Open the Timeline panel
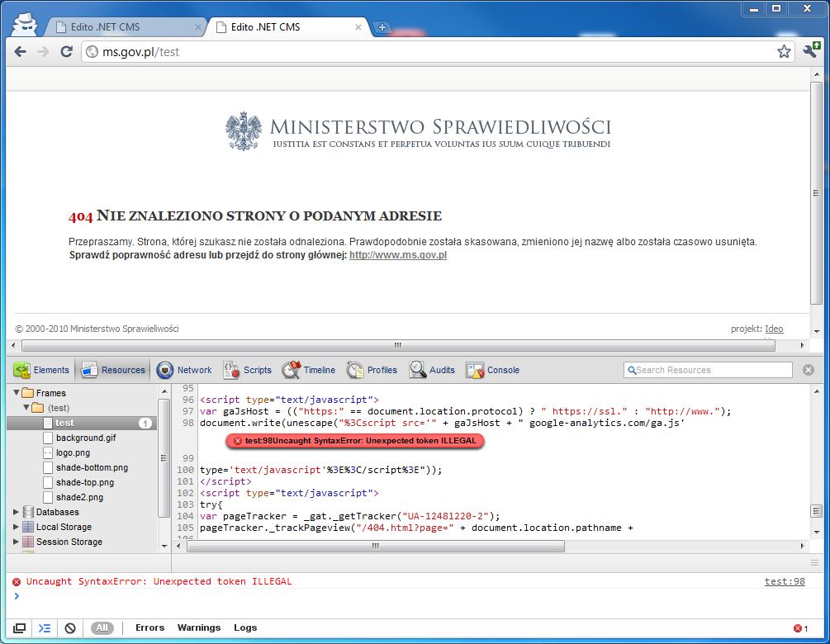Image resolution: width=830 pixels, height=644 pixels. [x=309, y=370]
